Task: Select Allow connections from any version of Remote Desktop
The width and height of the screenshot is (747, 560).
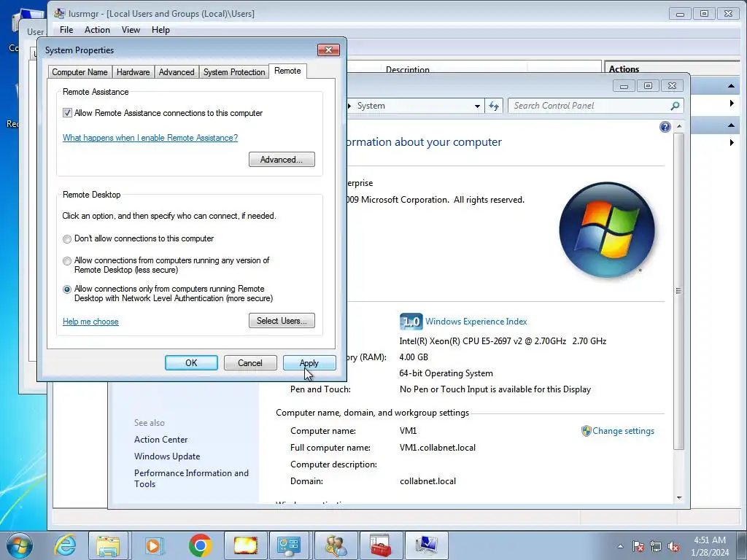Action: click(x=67, y=261)
